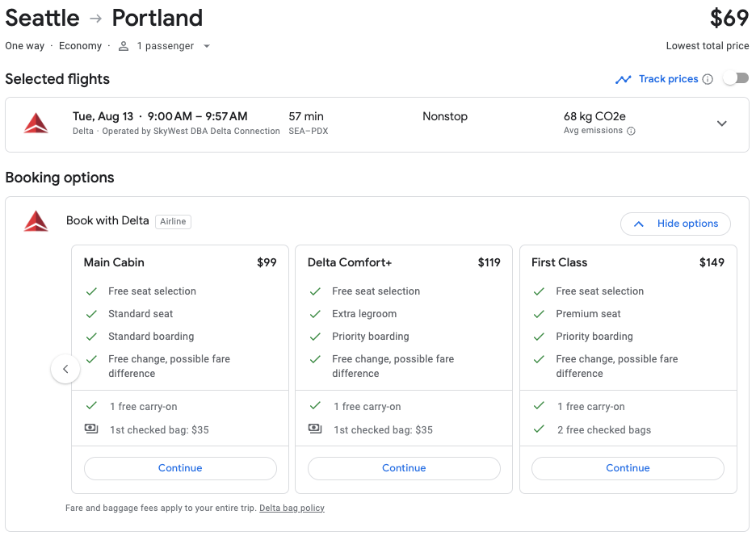Image resolution: width=756 pixels, height=540 pixels.
Task: Click the Track prices line-chart icon
Action: pos(624,78)
